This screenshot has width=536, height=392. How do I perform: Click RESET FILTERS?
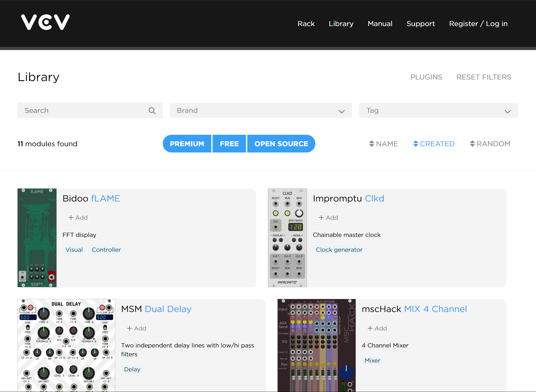click(484, 77)
